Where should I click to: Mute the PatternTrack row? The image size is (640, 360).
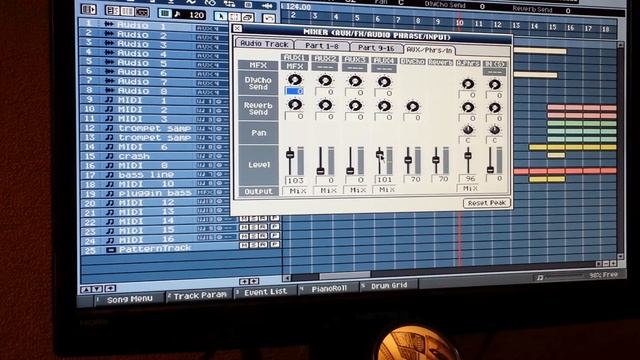pos(244,245)
